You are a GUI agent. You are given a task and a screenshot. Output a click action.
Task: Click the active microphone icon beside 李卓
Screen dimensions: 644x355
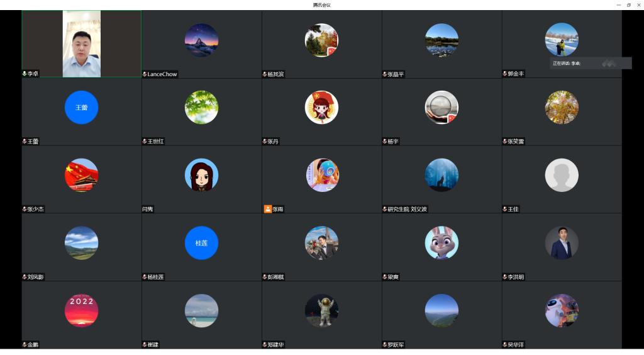25,74
